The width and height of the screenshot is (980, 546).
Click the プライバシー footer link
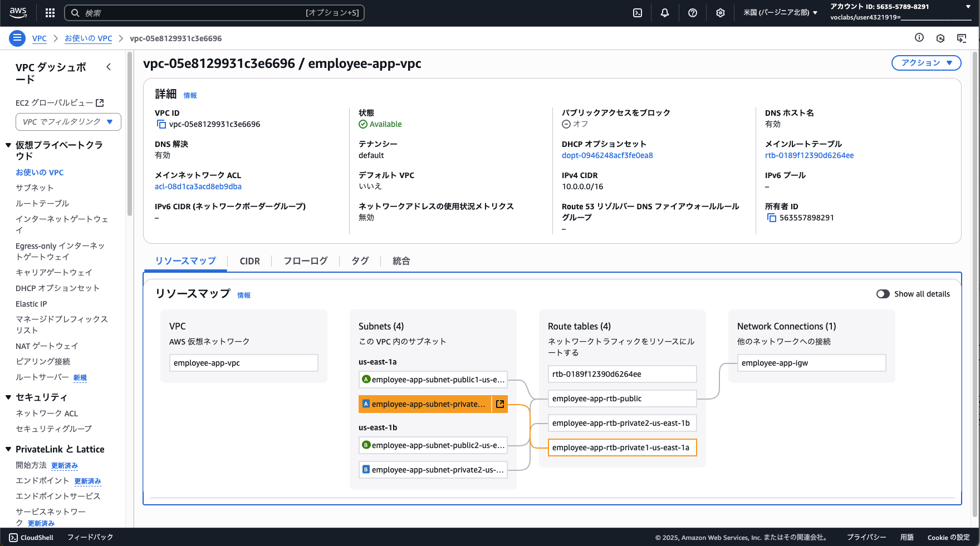coord(866,538)
